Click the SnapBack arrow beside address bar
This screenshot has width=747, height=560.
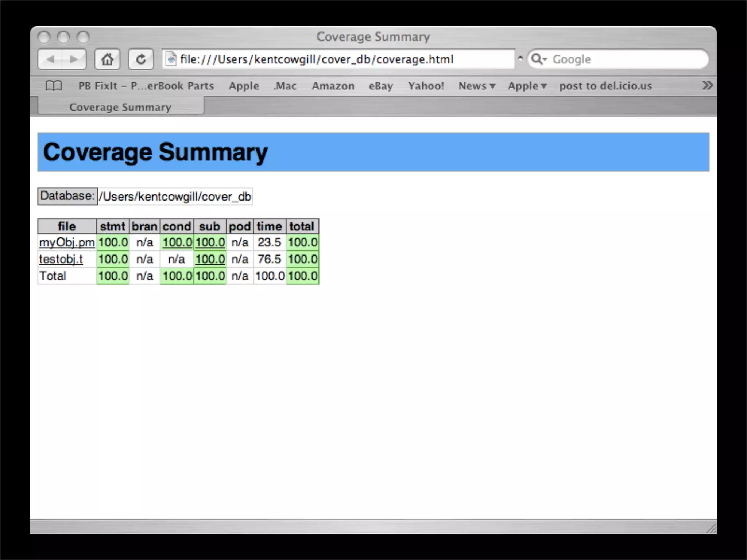click(520, 58)
